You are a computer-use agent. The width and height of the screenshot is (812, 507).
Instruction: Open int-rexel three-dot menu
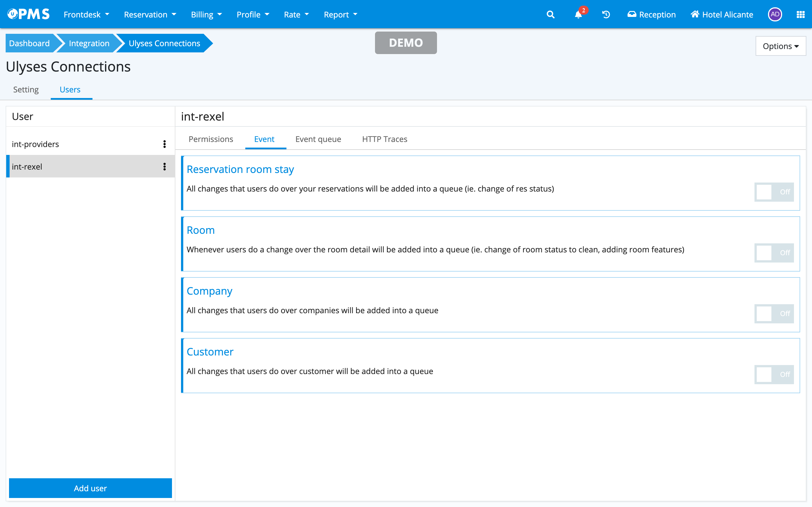[164, 167]
